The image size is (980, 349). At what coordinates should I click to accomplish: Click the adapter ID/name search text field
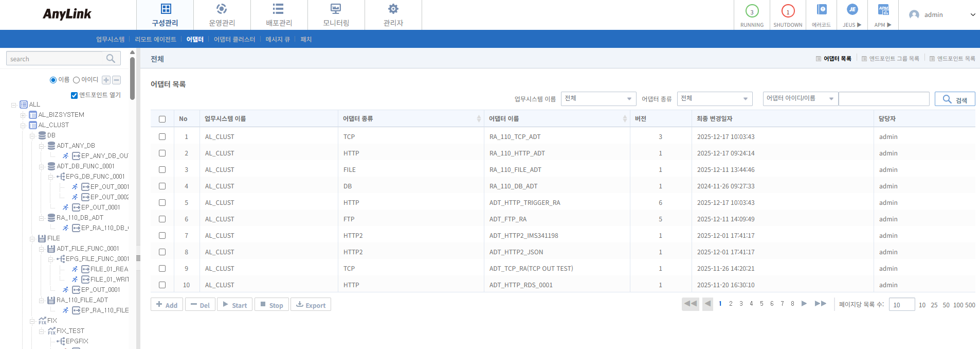[x=883, y=99]
